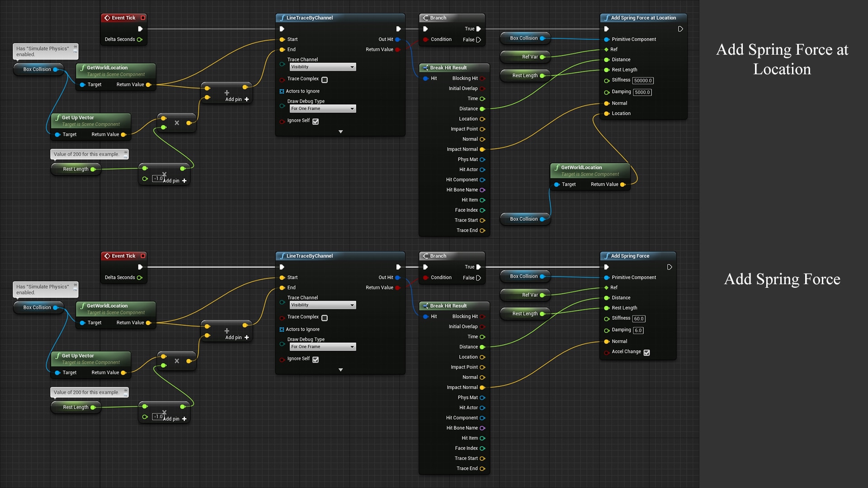This screenshot has width=868, height=488.
Task: Toggle top Trace Complex checkbox
Action: (325, 80)
